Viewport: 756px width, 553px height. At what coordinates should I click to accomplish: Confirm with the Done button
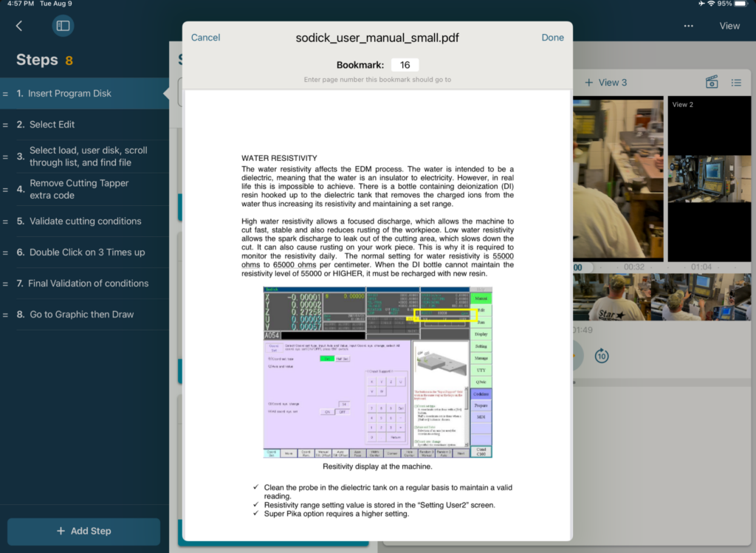(552, 38)
